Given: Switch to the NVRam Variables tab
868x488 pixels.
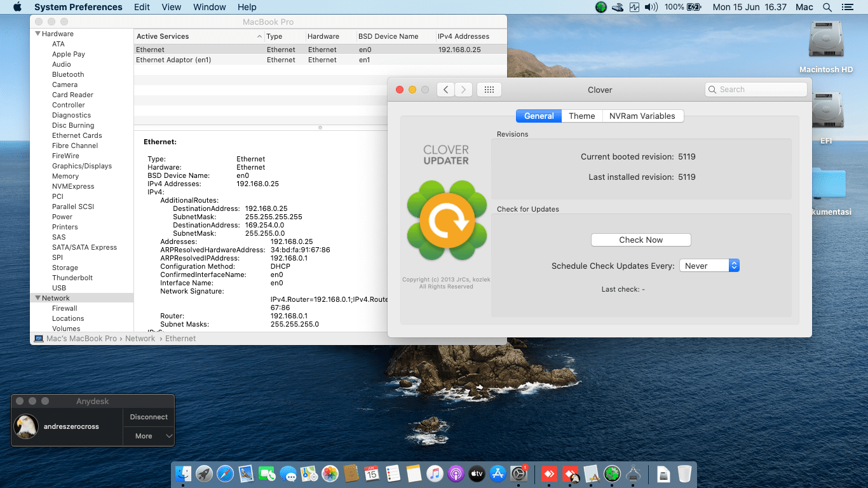Looking at the screenshot, I should pyautogui.click(x=642, y=116).
